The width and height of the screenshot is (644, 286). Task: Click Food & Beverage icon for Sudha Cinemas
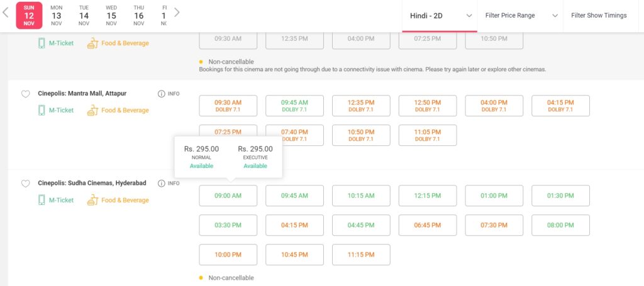(93, 200)
